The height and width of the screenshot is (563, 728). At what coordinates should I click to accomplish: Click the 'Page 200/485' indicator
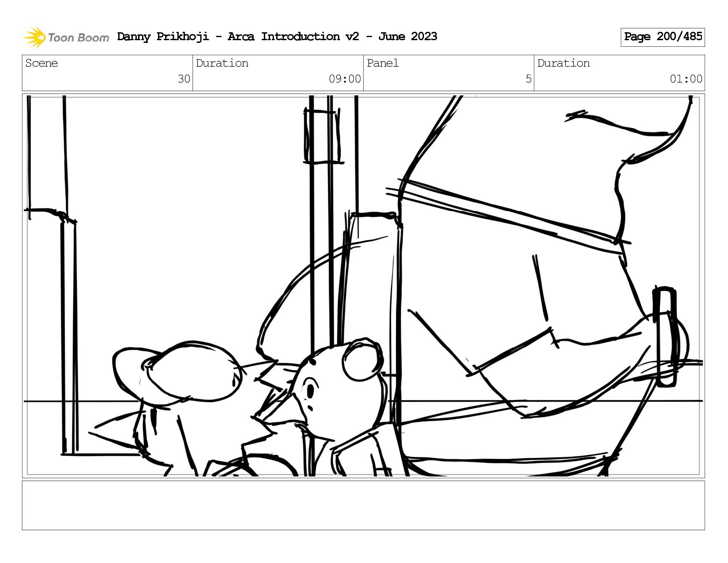[x=663, y=37]
